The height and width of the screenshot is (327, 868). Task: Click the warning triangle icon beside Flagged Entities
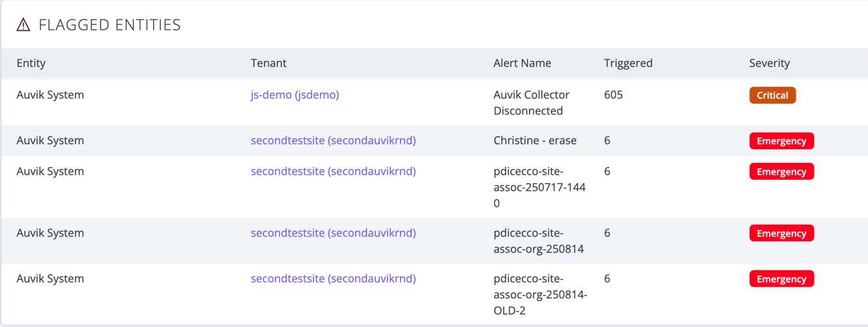[x=23, y=25]
